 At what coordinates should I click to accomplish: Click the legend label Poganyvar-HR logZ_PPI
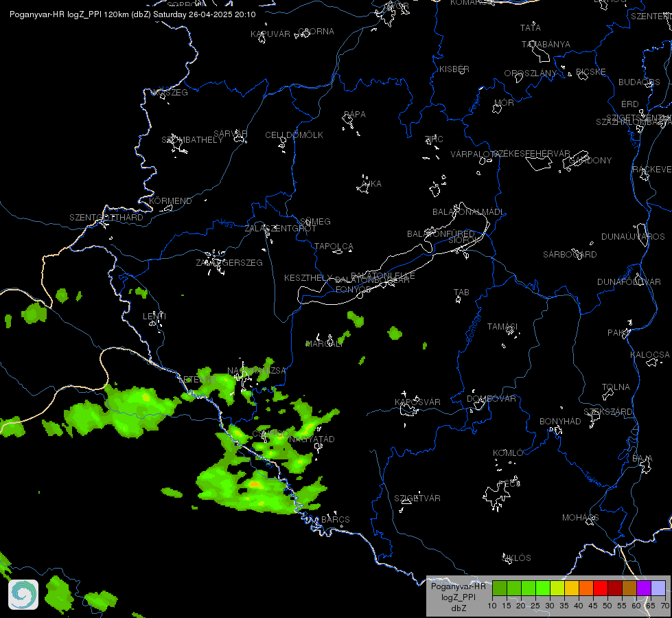[458, 591]
